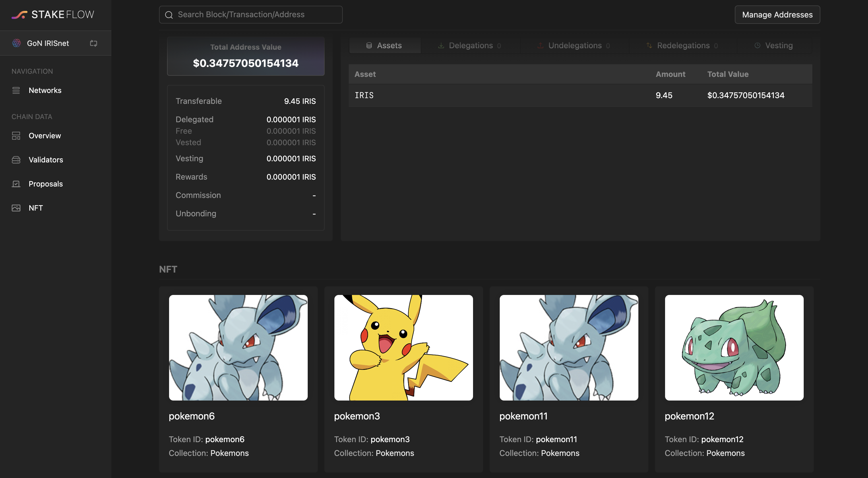Viewport: 868px width, 478px height.
Task: Click the StakeFlow logo icon
Action: [19, 14]
